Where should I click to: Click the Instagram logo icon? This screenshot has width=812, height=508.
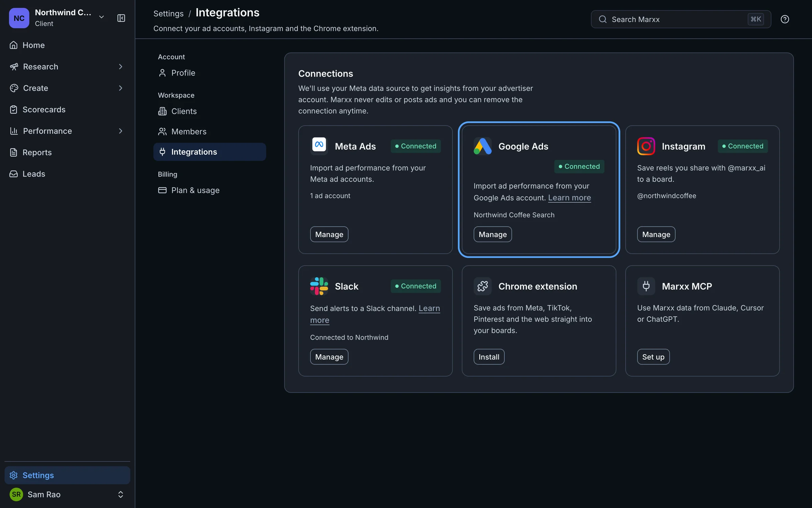pos(646,146)
